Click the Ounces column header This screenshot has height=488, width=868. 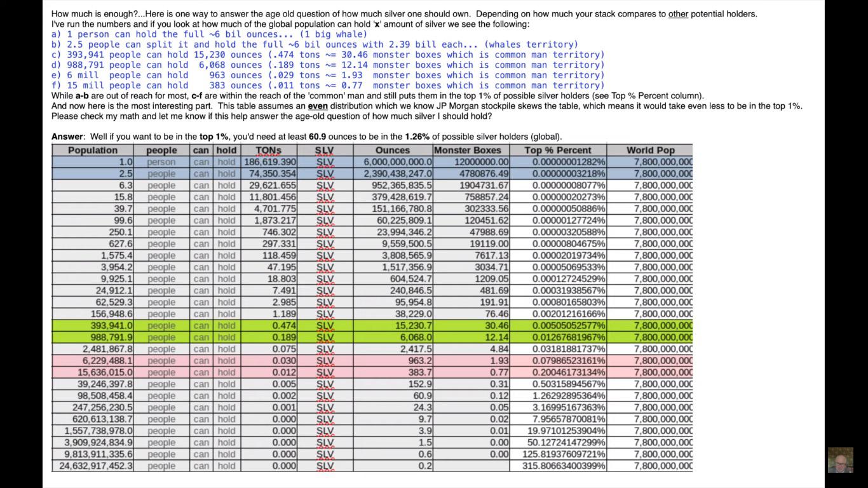pyautogui.click(x=393, y=151)
